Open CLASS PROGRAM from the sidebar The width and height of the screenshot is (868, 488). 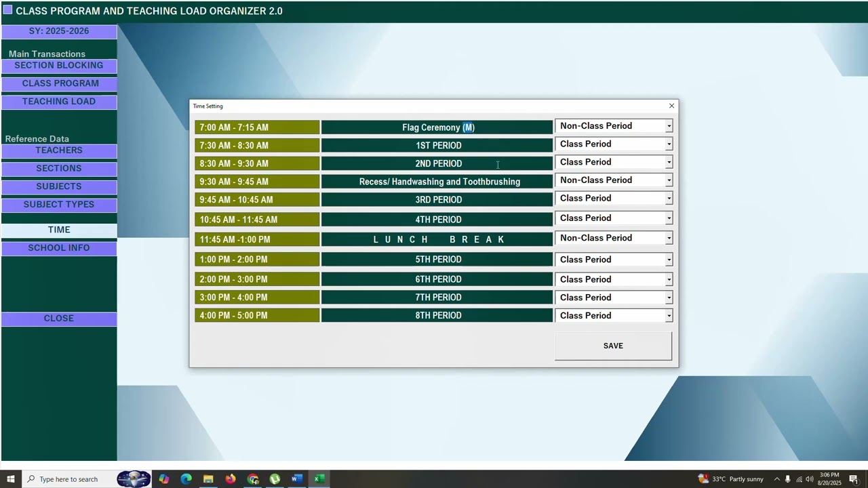coord(59,83)
